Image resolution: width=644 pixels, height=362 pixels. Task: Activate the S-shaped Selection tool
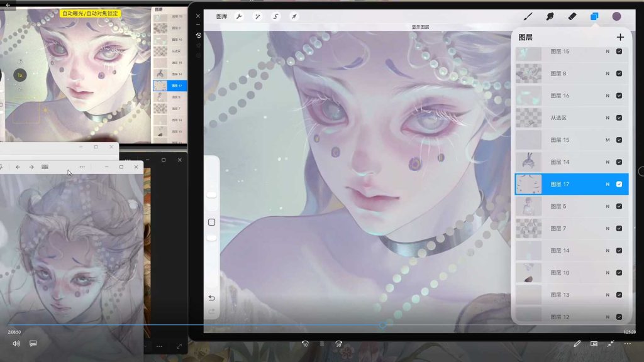tap(275, 16)
